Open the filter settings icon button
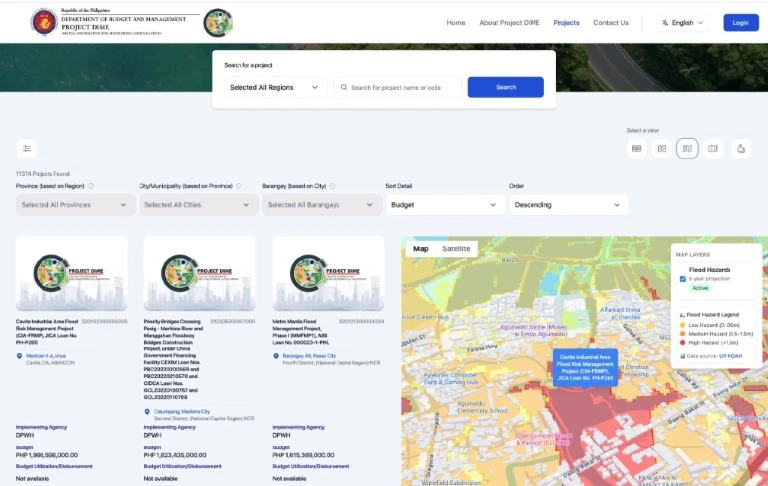Viewport: 768px width, 486px height. click(27, 148)
